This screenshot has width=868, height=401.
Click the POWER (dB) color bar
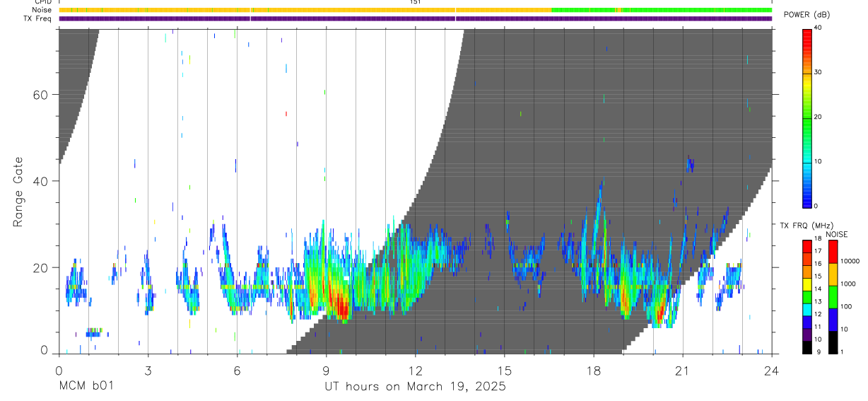(807, 117)
